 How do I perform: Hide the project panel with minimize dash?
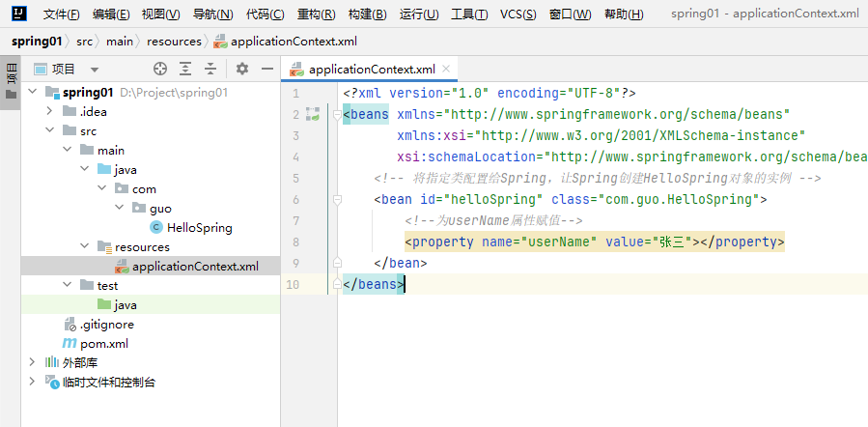coord(266,69)
